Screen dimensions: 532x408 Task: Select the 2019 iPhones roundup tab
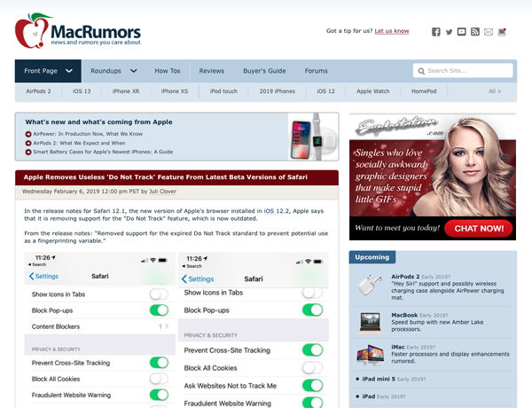[278, 91]
